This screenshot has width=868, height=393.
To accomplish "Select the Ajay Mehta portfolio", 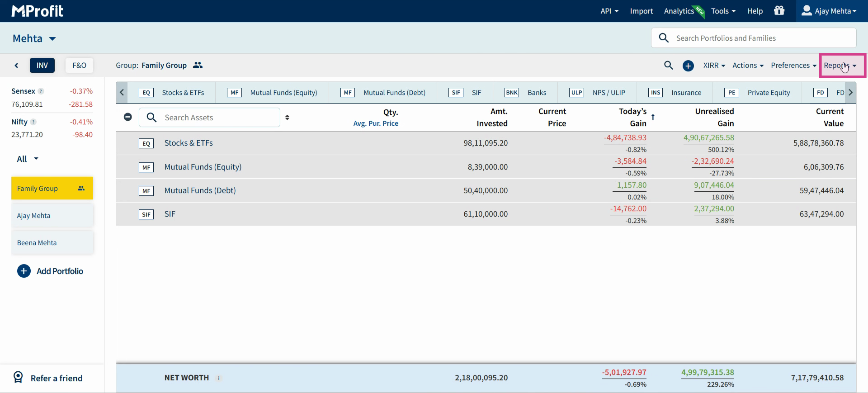I will (x=52, y=215).
